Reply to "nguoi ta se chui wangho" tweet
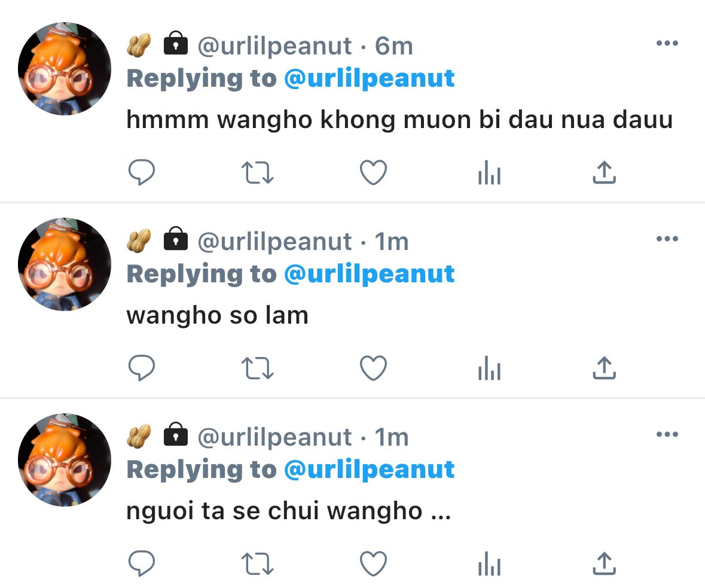This screenshot has width=705, height=588. pos(142,563)
